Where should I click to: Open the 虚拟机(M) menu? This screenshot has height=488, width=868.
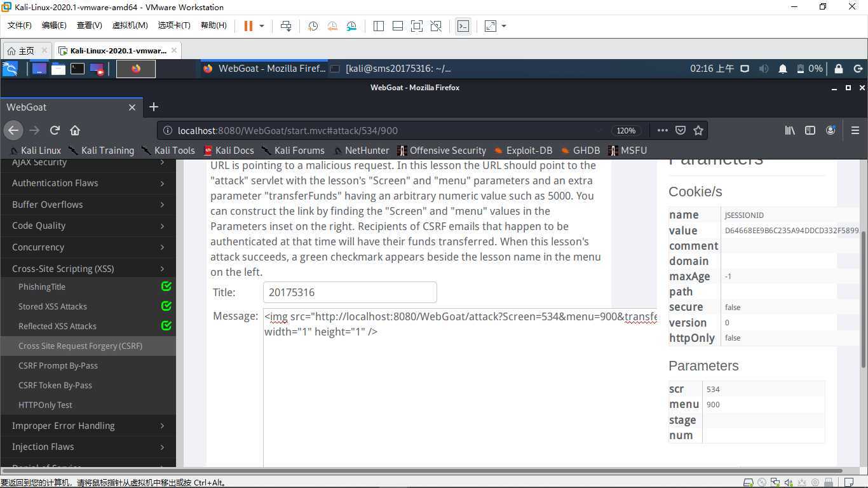(x=130, y=25)
